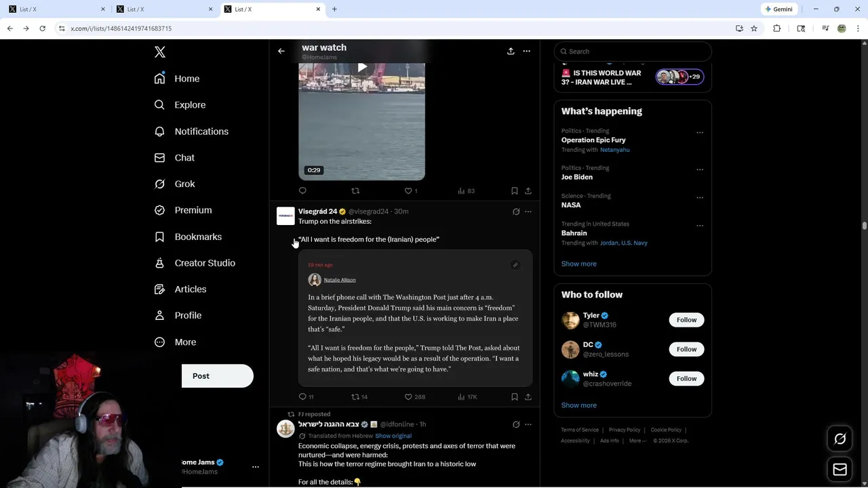Open more options on IDF post

[x=528, y=424]
